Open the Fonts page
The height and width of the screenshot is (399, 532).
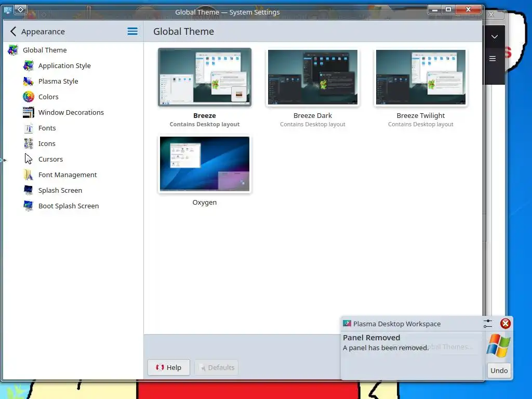47,128
